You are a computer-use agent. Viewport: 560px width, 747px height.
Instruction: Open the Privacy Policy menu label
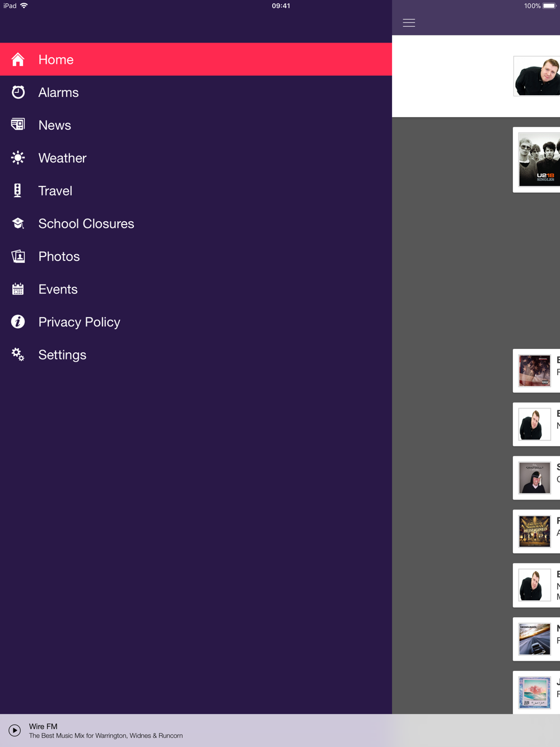pyautogui.click(x=79, y=322)
